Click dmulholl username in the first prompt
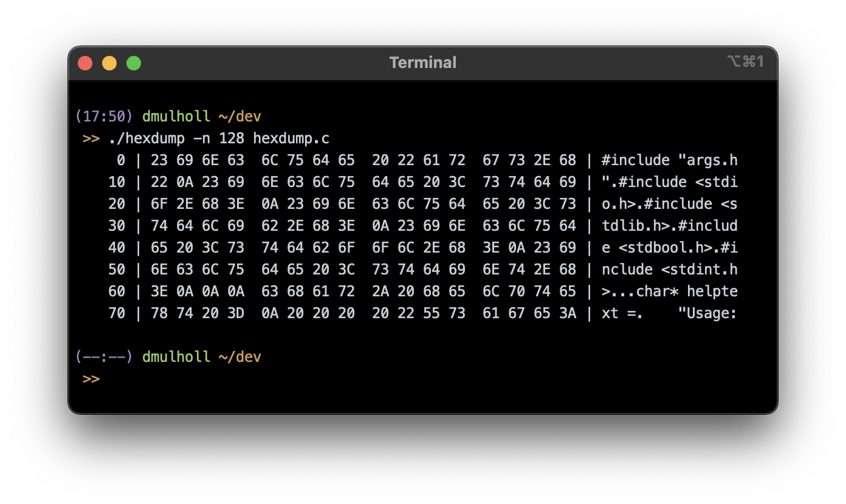This screenshot has height=504, width=846. tap(176, 117)
